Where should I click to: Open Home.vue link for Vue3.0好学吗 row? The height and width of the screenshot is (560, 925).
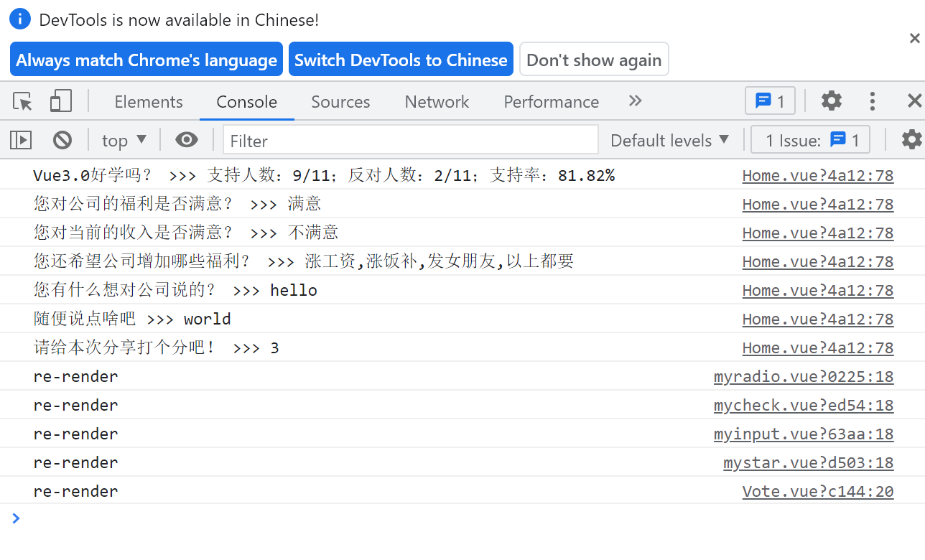[x=818, y=176]
